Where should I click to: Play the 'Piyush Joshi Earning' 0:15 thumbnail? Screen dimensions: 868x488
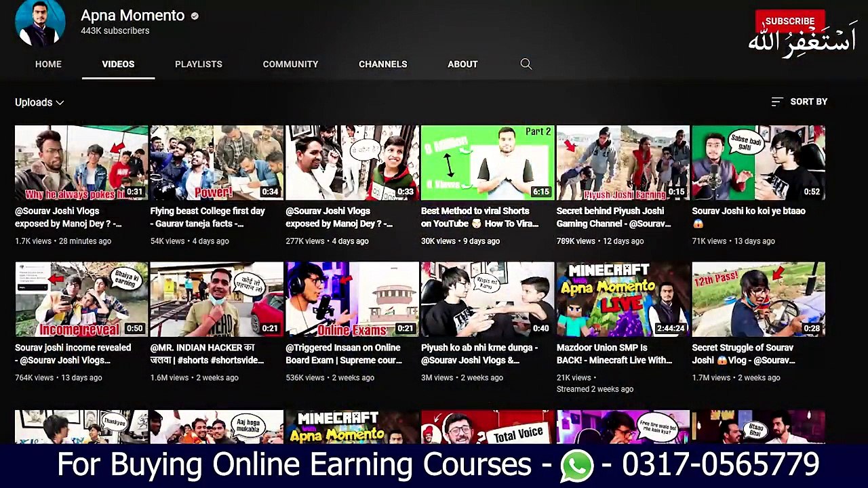[623, 163]
